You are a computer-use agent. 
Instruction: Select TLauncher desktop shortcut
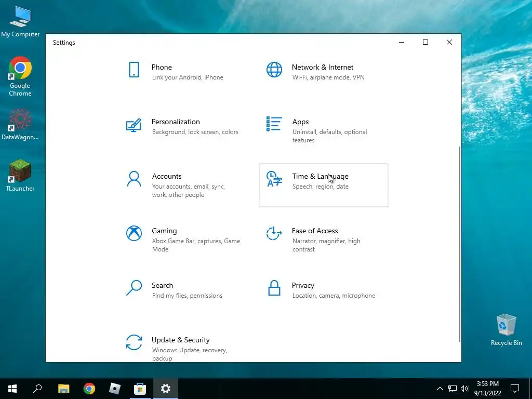20,176
